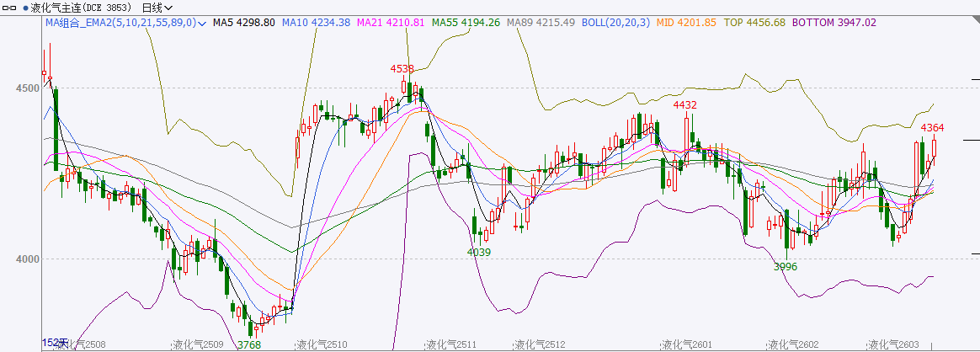
Task: Open the 日线 period dropdown
Action: (x=157, y=8)
